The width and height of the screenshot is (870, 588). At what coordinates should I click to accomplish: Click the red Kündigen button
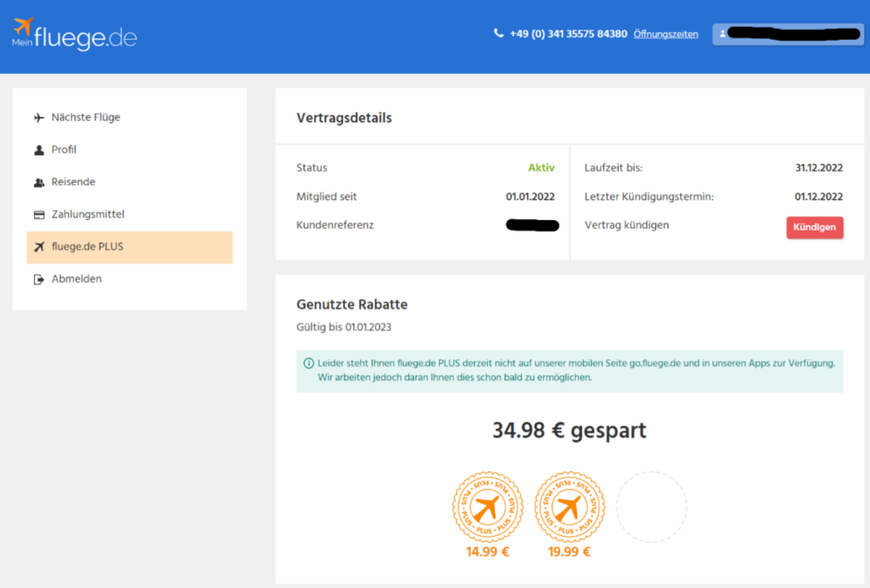pyautogui.click(x=814, y=227)
